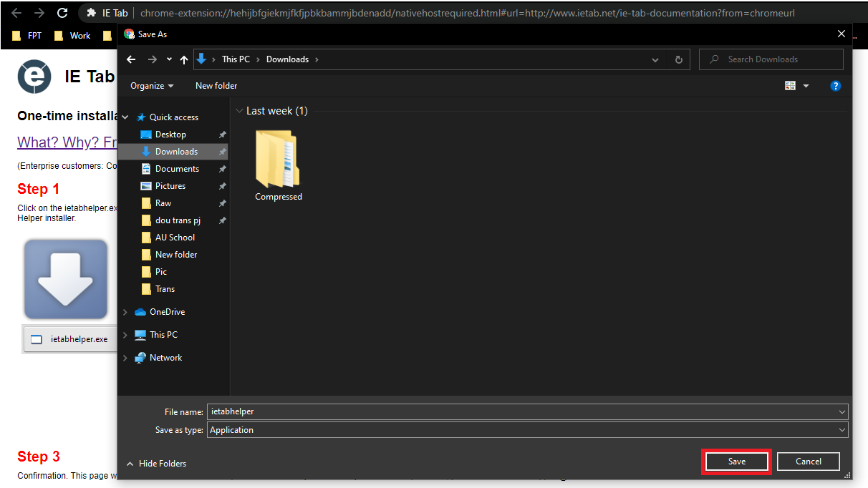Screen dimensions: 868x488
Task: Select Network in navigation pane
Action: 165,358
